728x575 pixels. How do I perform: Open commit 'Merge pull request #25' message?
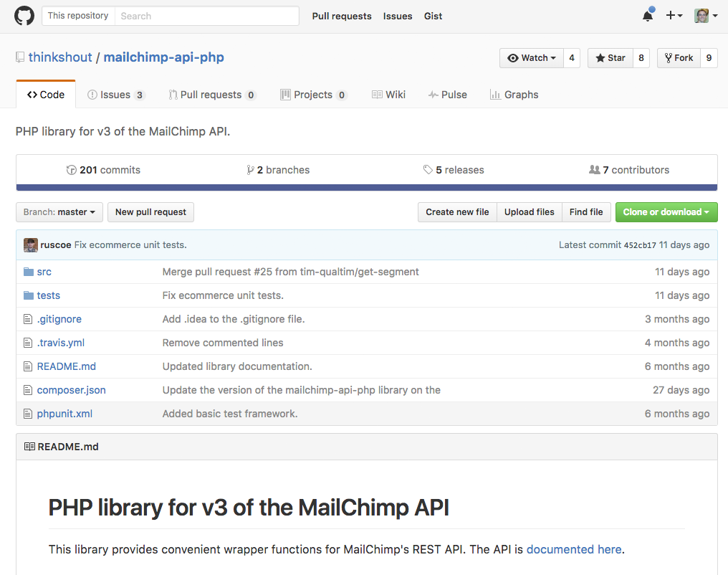[x=291, y=272]
